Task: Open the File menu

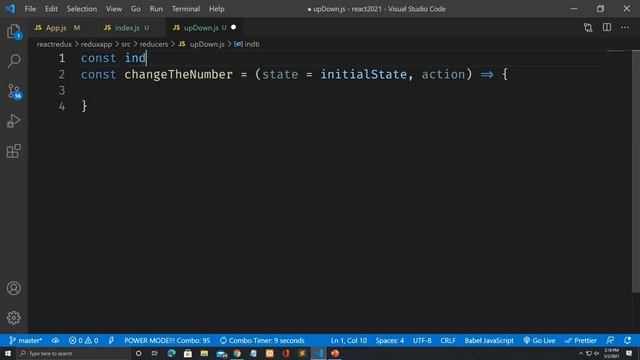Action: coord(30,9)
